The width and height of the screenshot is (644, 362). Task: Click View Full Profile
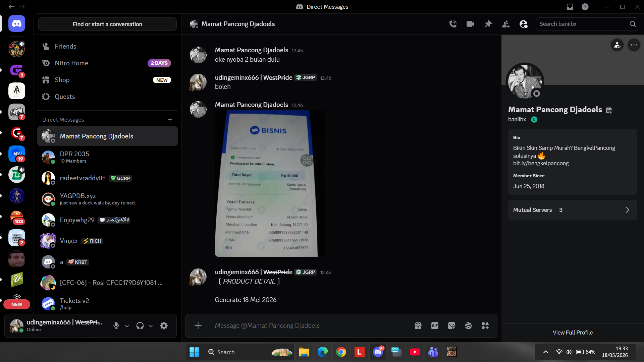coord(573,333)
